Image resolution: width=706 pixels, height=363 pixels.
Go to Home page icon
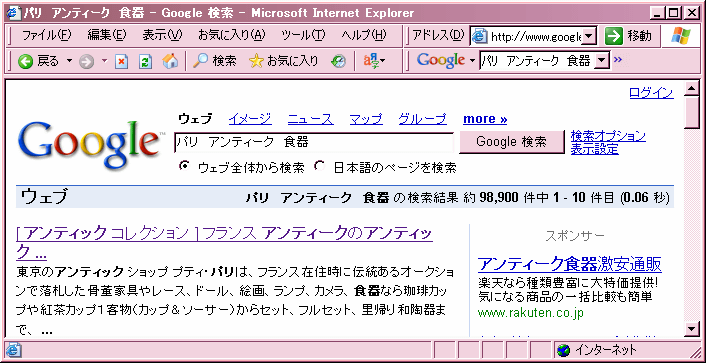(x=170, y=61)
